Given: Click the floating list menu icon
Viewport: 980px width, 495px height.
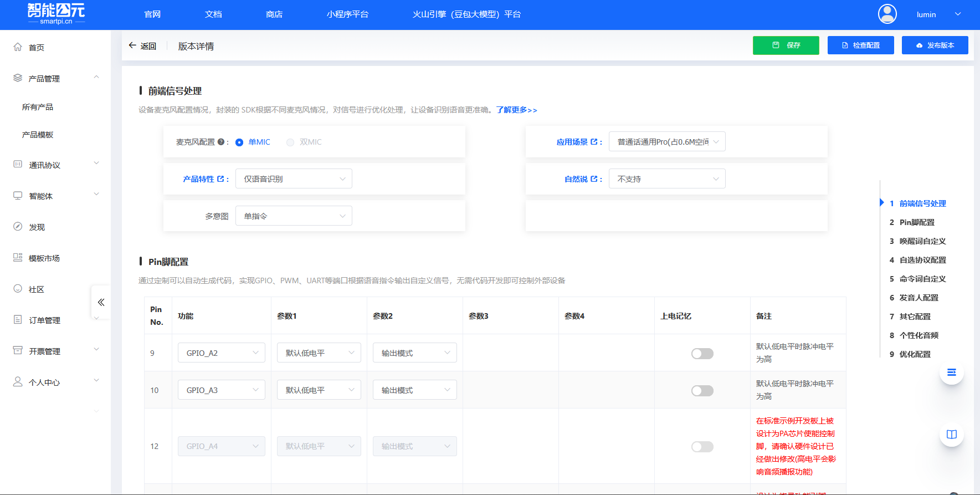Looking at the screenshot, I should click(951, 372).
